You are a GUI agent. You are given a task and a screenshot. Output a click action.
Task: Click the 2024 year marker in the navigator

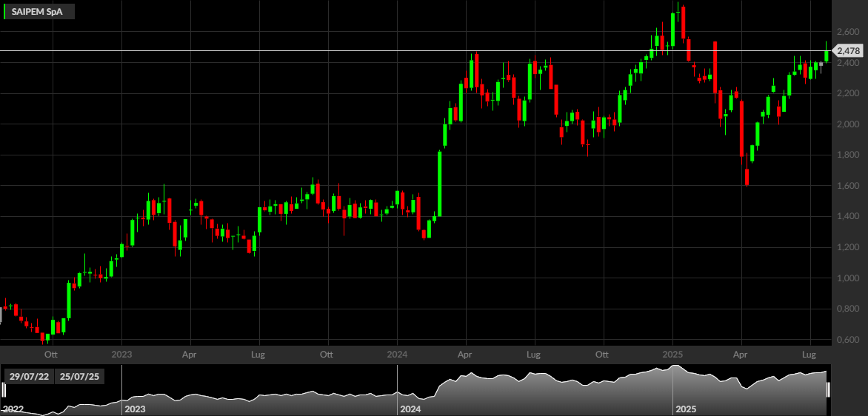click(410, 409)
